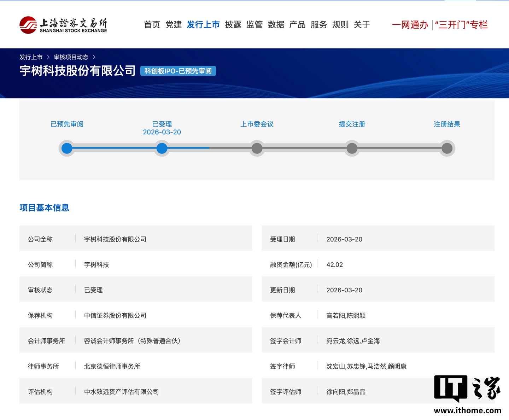Expand the 披露 navigation menu
Image resolution: width=509 pixels, height=420 pixels.
click(x=232, y=25)
